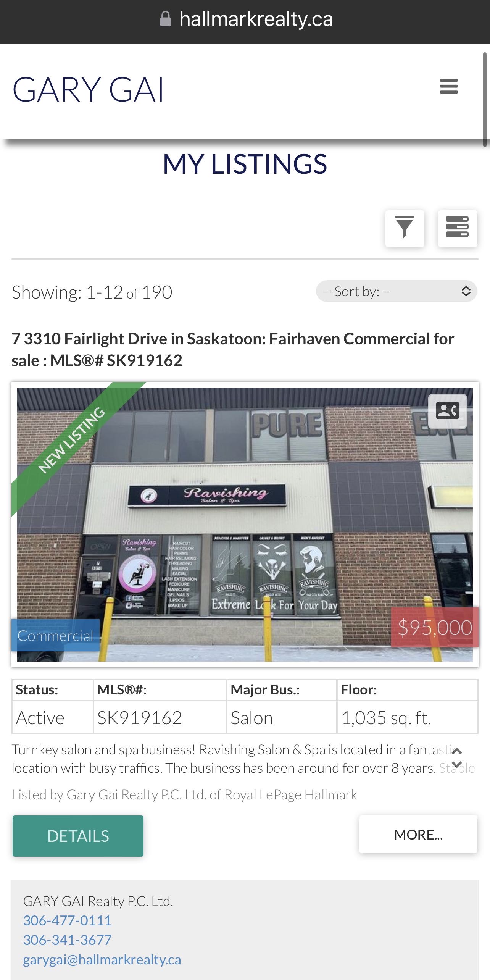Open the Sort by dropdown
The image size is (490, 980).
click(x=397, y=292)
